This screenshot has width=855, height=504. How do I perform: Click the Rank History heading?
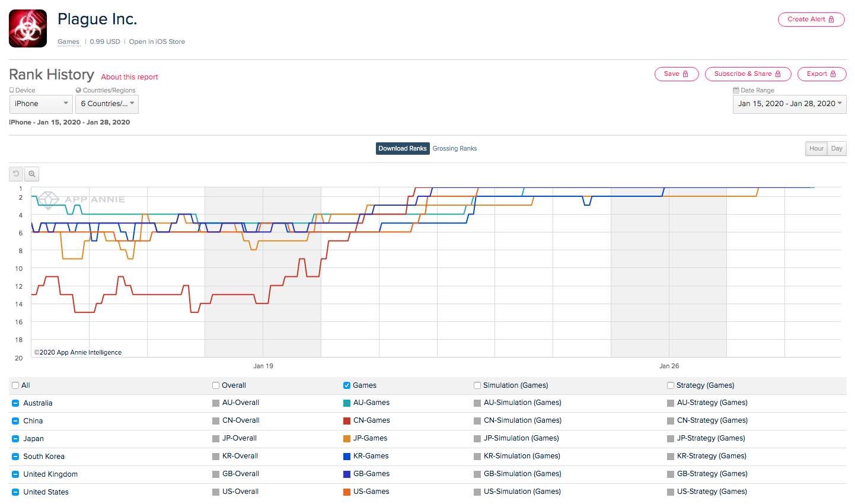pyautogui.click(x=52, y=75)
